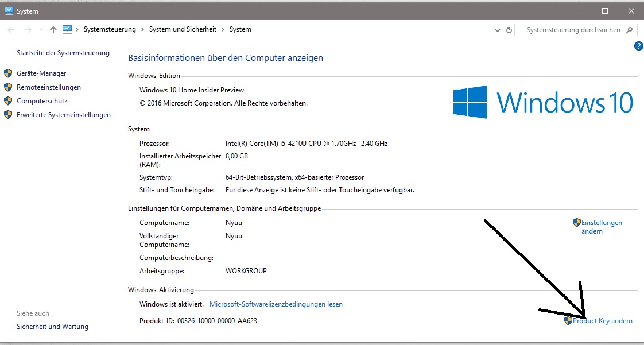Click the 8,00 GB RAM value
This screenshot has height=345, width=644.
point(237,157)
